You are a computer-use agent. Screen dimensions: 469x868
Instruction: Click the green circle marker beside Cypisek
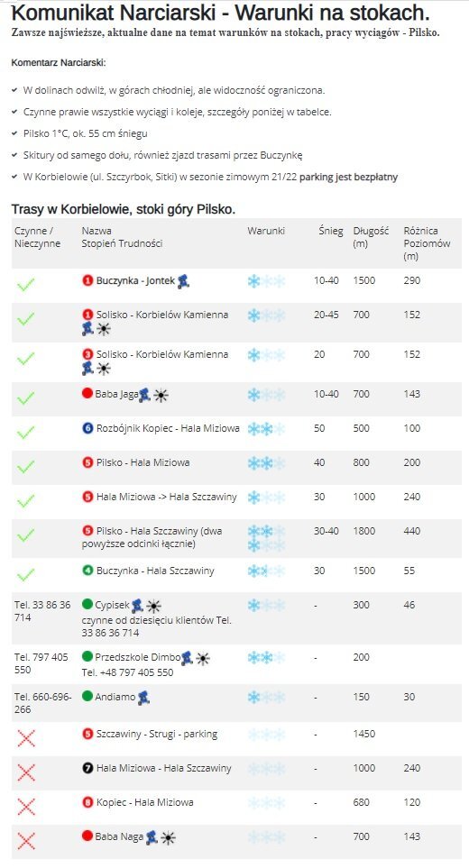[x=87, y=604]
